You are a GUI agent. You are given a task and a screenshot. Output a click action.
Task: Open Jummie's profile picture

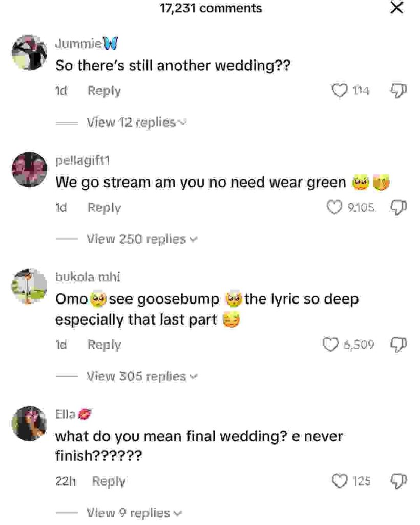[29, 53]
